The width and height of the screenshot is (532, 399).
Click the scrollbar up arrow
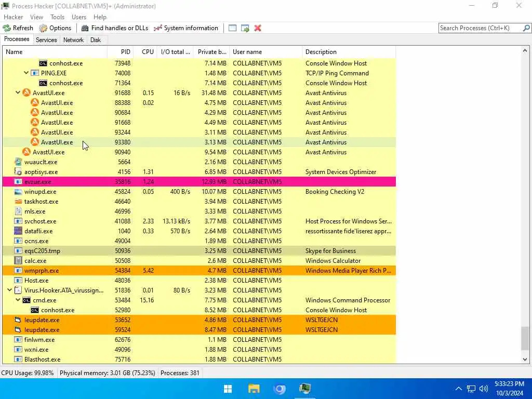[525, 50]
